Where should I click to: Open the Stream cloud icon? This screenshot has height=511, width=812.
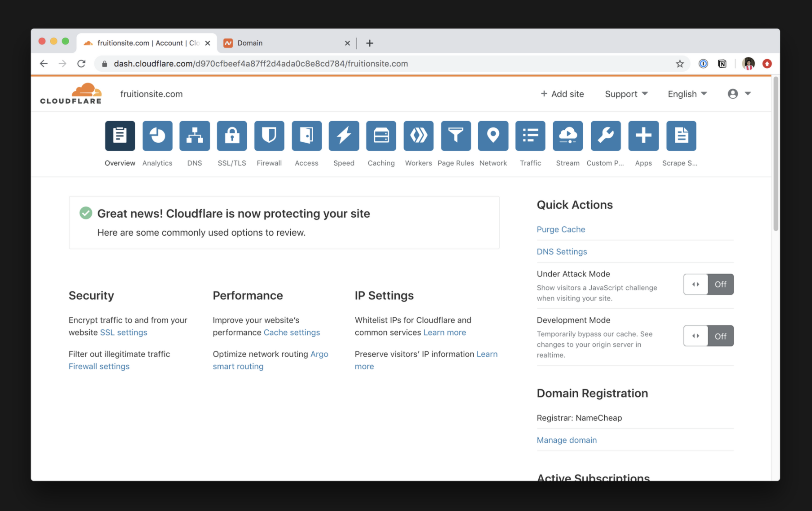(568, 136)
